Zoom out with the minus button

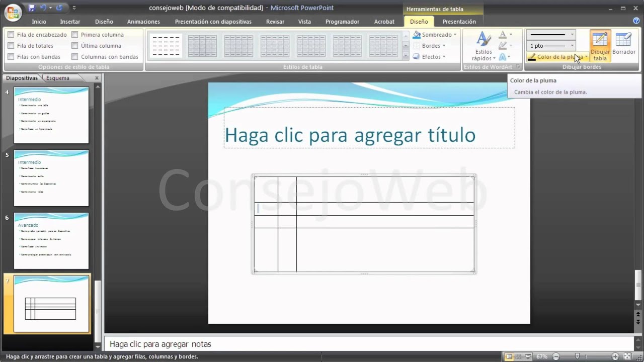(555, 356)
